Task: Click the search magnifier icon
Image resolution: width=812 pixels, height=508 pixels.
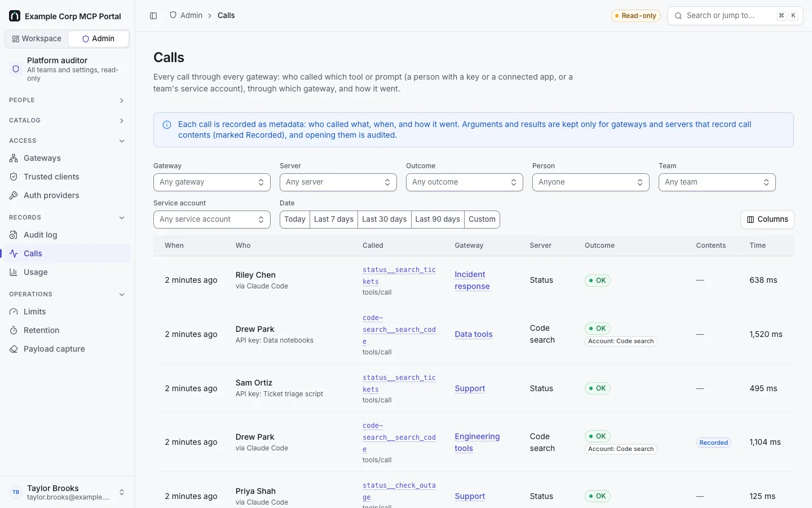Action: pyautogui.click(x=678, y=16)
